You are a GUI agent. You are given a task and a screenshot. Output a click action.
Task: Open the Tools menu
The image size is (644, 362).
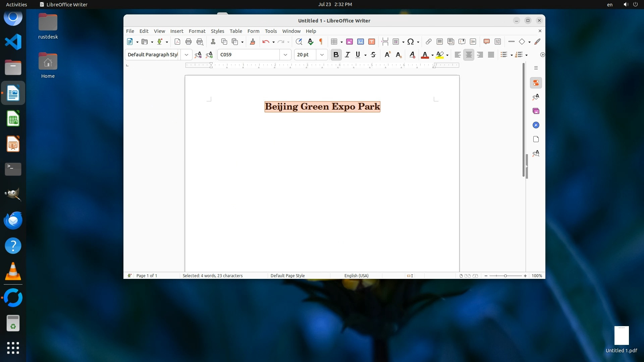point(270,31)
